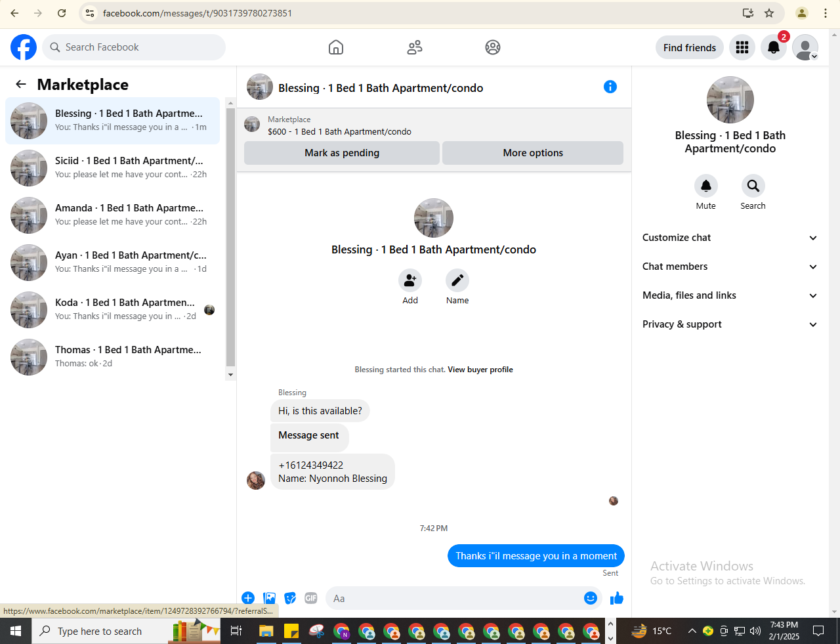Expand Media, files and links section
Image resolution: width=840 pixels, height=644 pixels.
730,295
